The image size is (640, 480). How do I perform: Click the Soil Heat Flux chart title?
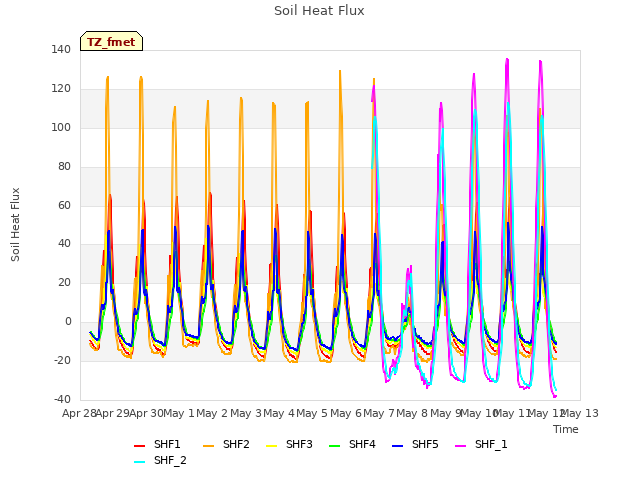coord(319,11)
